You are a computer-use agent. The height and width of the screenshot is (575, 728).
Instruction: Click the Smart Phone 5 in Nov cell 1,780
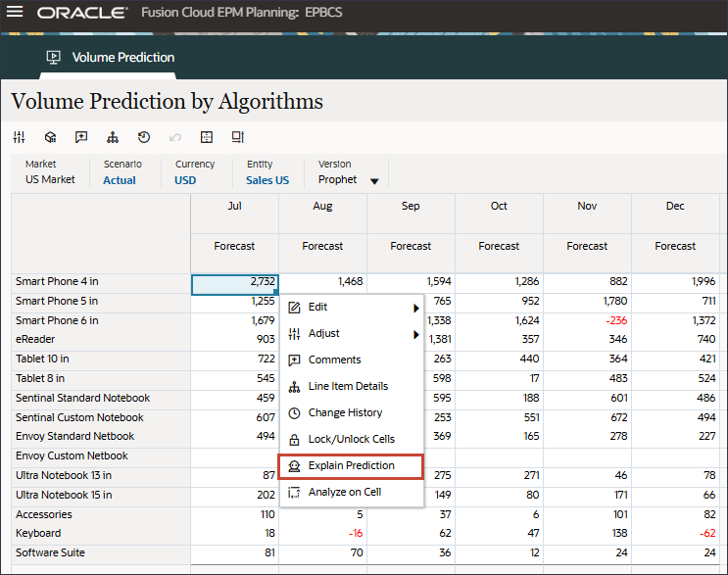click(587, 301)
